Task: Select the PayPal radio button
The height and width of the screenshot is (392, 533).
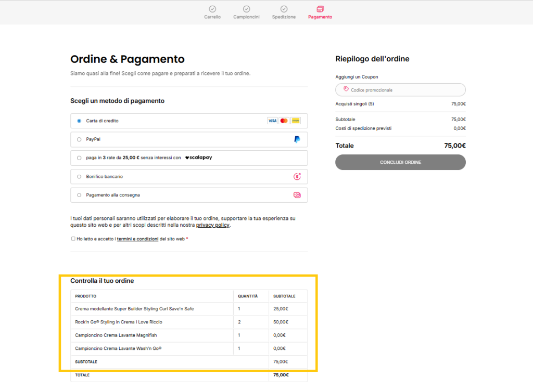Action: pos(79,139)
